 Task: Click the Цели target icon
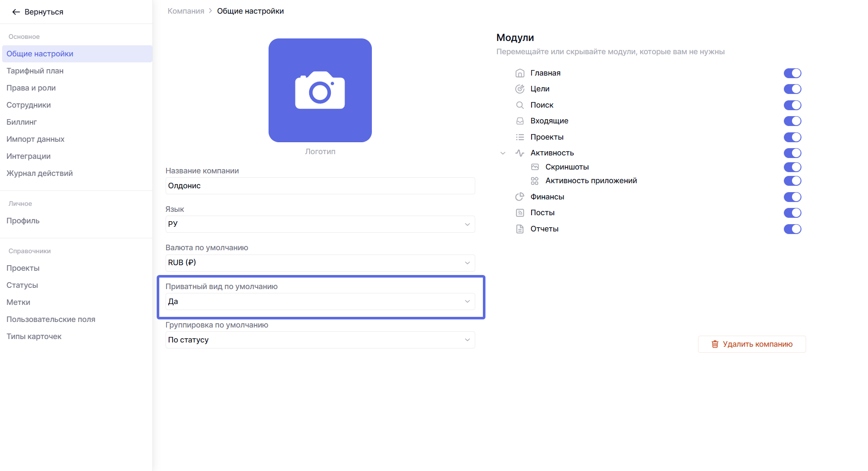pos(520,89)
